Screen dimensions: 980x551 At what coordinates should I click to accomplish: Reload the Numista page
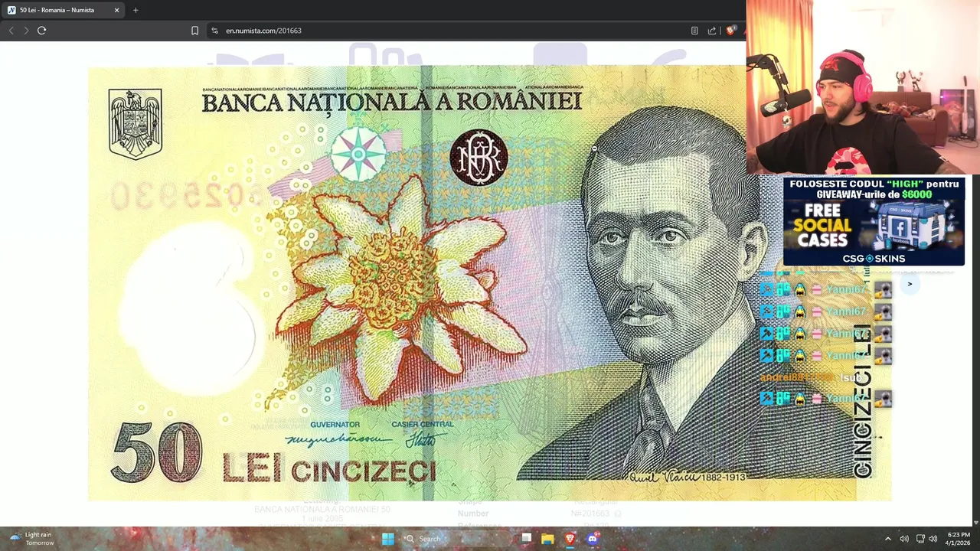pos(42,31)
